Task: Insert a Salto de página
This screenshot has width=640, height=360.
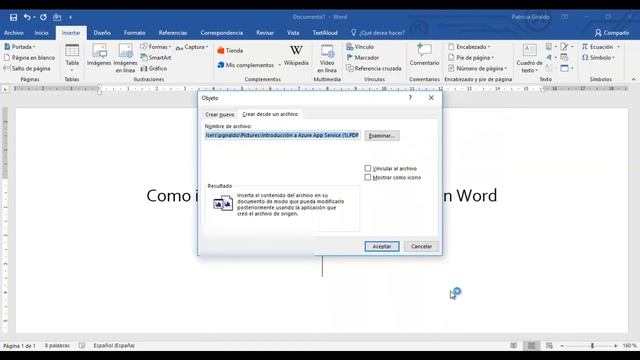Action: pos(27,68)
